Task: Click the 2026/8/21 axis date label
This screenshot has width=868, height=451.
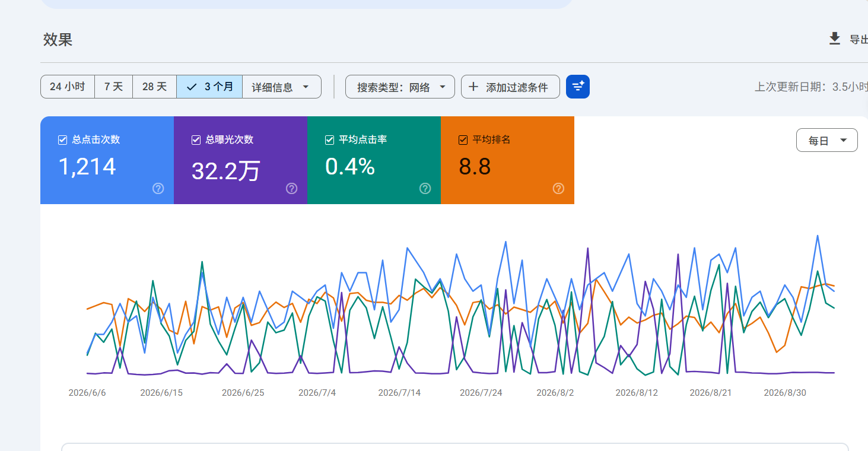Action: tap(711, 393)
